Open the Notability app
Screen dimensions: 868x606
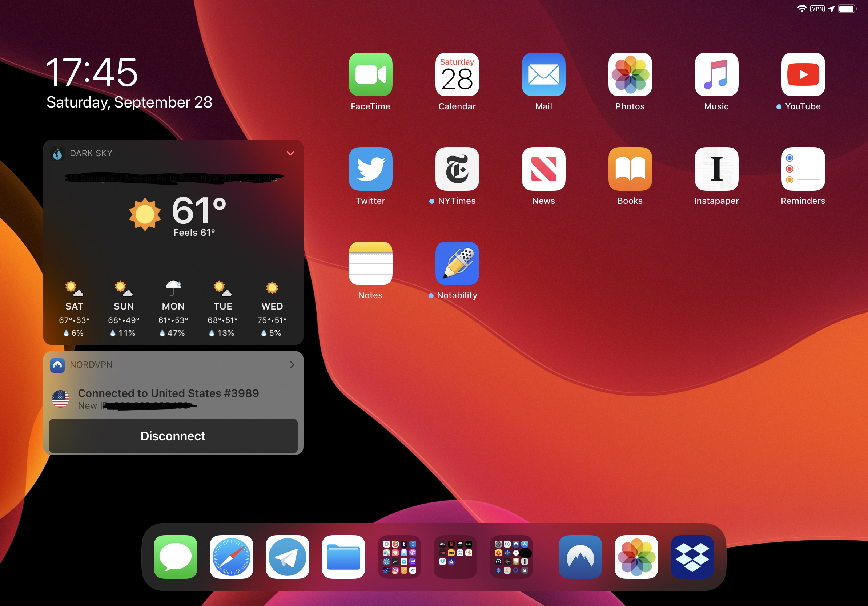point(457,263)
